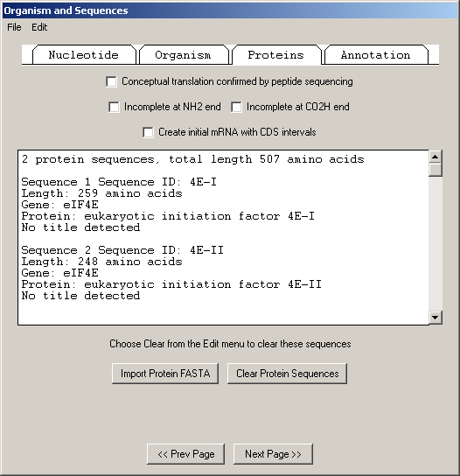Click the scrollbar up arrow in sequence list
The width and height of the screenshot is (460, 476).
click(436, 157)
